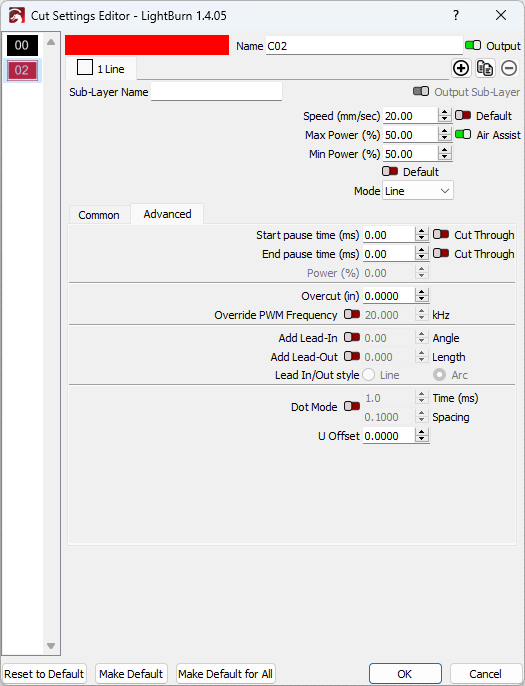
Task: Click the End pause time spinner
Action: tap(421, 254)
